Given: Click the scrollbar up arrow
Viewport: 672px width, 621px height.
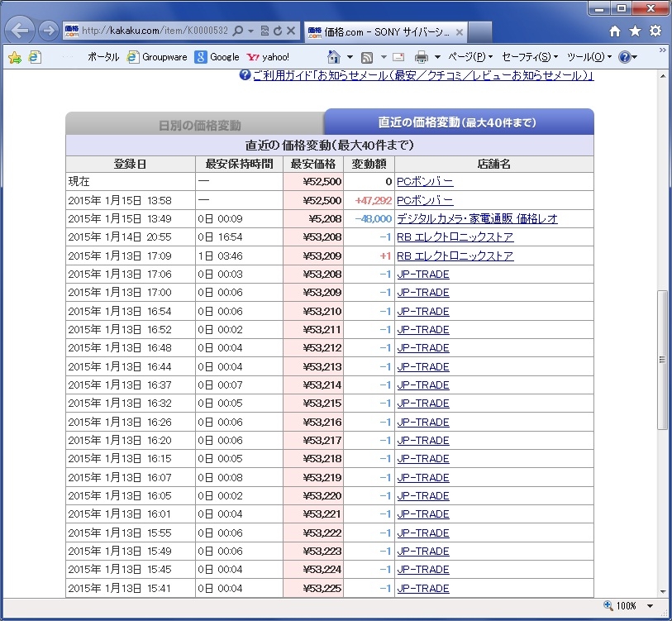Looking at the screenshot, I should 663,76.
